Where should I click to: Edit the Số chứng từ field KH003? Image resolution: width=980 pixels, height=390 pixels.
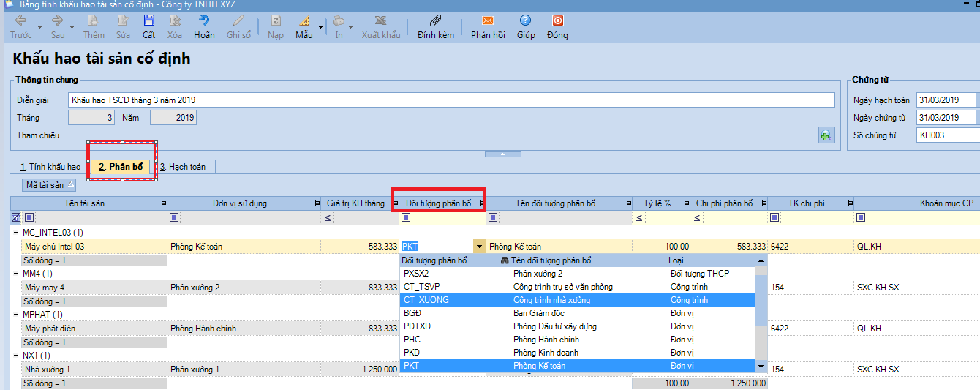[x=948, y=135]
